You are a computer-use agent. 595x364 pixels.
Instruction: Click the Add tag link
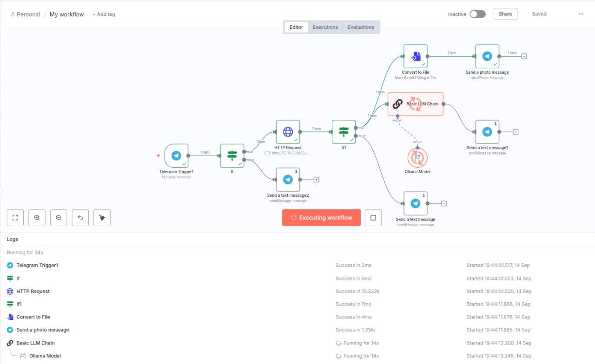(x=104, y=14)
